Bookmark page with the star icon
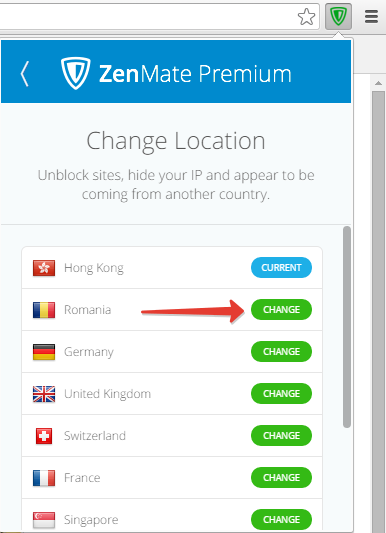The image size is (386, 533). click(306, 17)
